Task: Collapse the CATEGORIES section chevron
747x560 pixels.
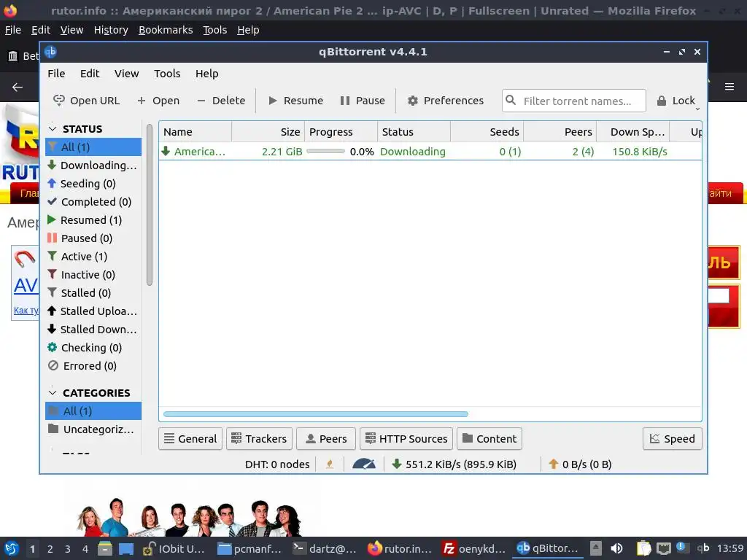Action: (x=53, y=392)
